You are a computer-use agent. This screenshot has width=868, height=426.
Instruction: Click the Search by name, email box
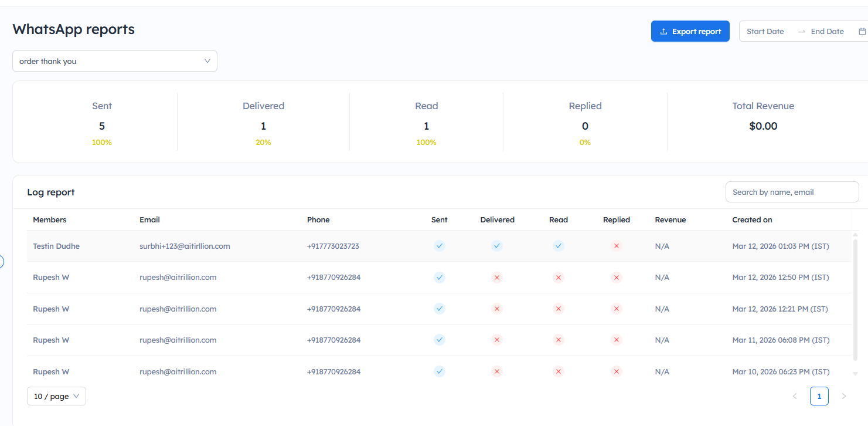click(792, 192)
